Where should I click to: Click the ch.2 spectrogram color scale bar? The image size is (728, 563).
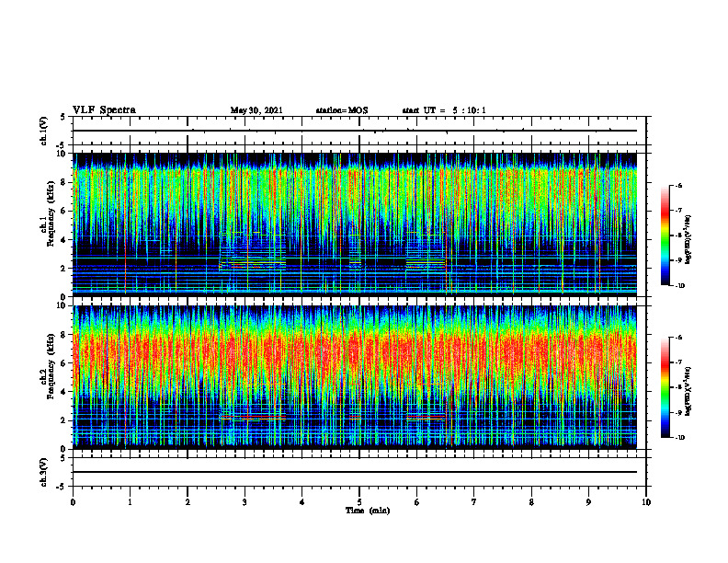coord(665,387)
